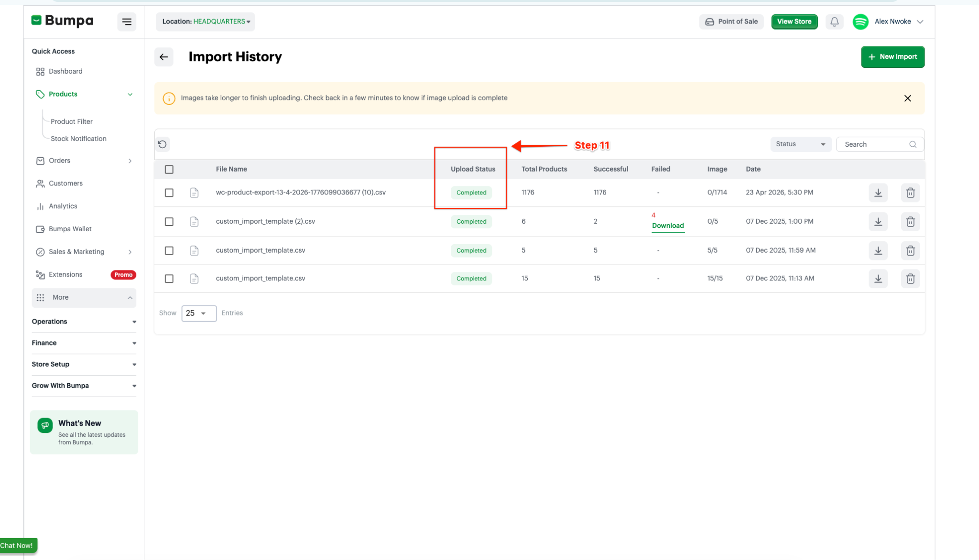Open the Status filter dropdown
This screenshot has height=560, width=979.
tap(800, 144)
